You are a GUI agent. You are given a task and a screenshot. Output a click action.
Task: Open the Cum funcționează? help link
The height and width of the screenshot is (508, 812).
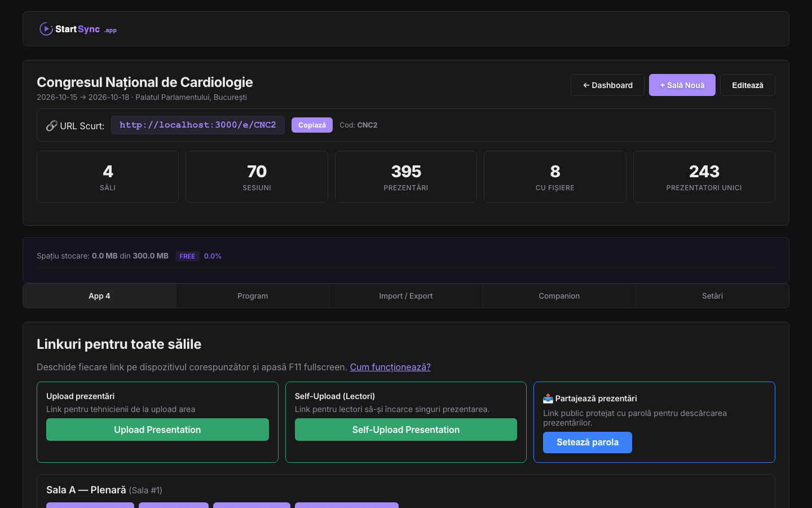pos(390,367)
